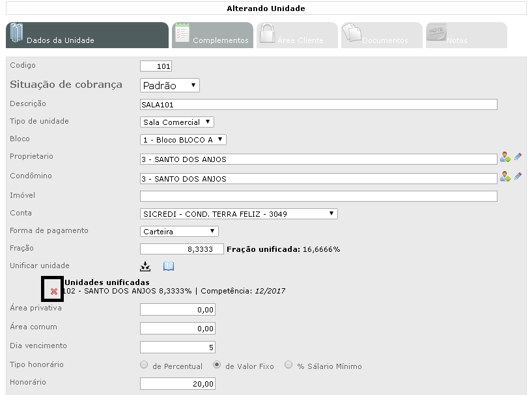Add new person for Proprietario

point(505,157)
